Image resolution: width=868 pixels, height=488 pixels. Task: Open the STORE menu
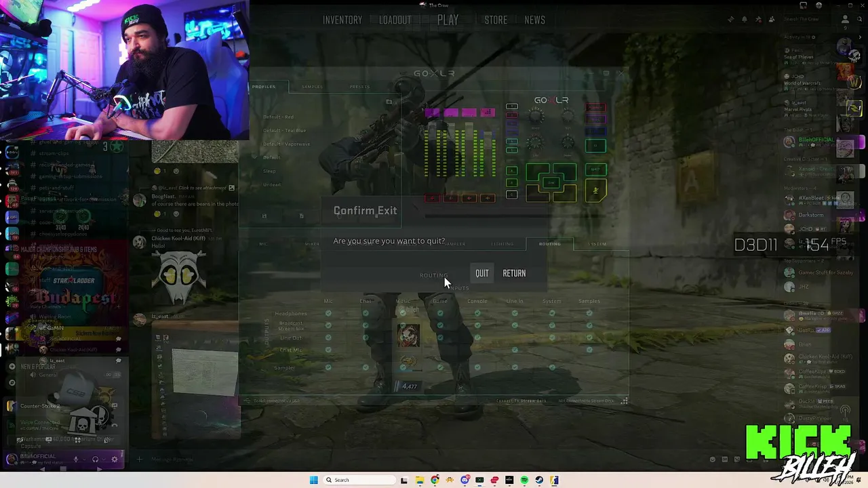(496, 20)
